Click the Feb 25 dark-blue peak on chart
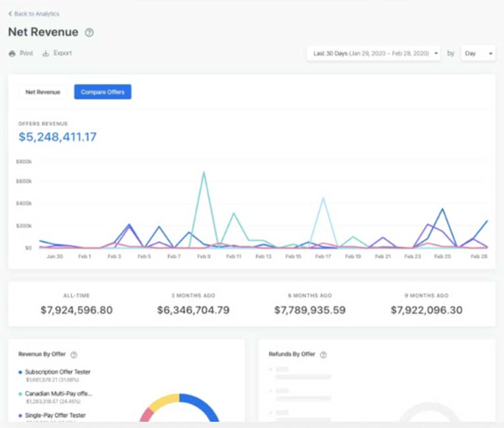 coord(442,209)
